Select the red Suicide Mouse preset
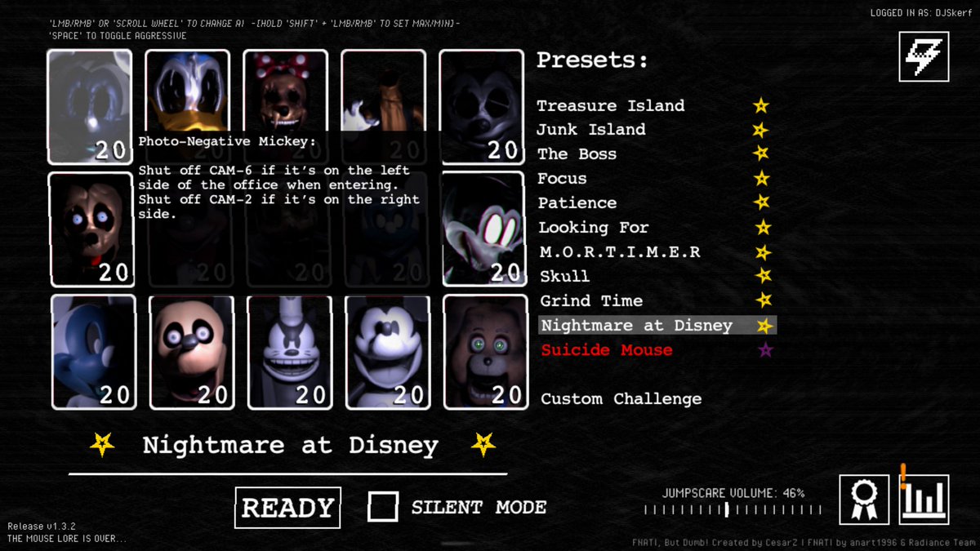The height and width of the screenshot is (551, 980). click(x=607, y=350)
